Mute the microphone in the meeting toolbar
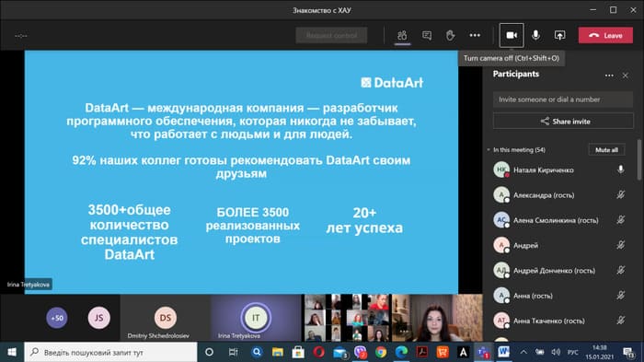644x362 pixels. tap(535, 35)
